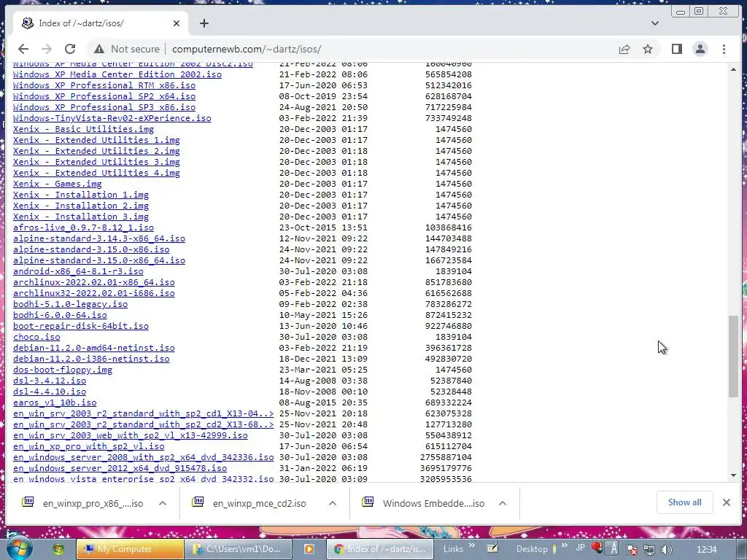Open tab search chevron in title bar
Screen dimensions: 747x560
click(x=655, y=23)
